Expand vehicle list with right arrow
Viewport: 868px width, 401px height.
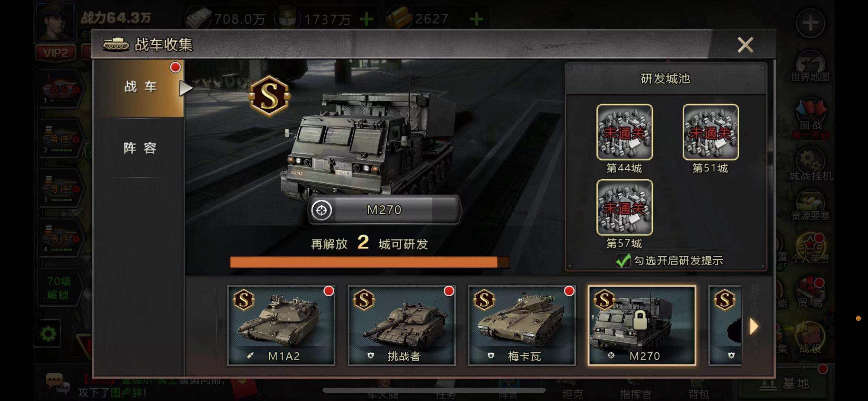[x=754, y=326]
